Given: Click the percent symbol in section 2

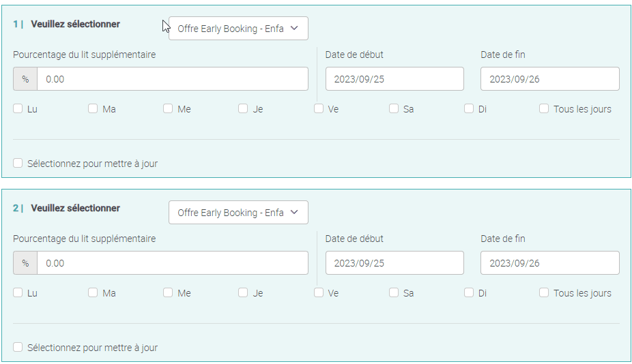Looking at the screenshot, I should click(25, 263).
